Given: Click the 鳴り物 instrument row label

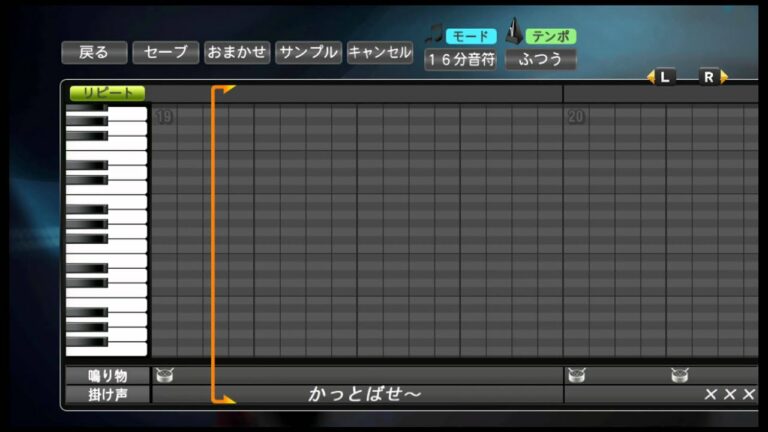Looking at the screenshot, I should [107, 376].
